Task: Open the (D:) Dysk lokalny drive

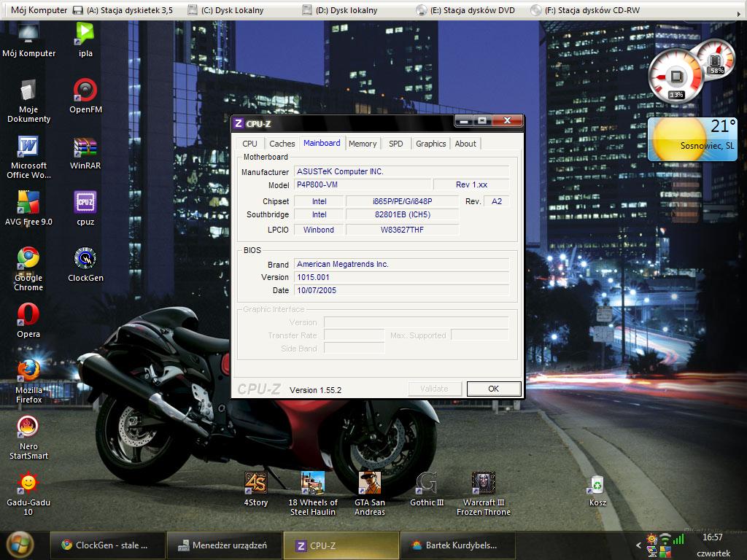Action: (340, 10)
